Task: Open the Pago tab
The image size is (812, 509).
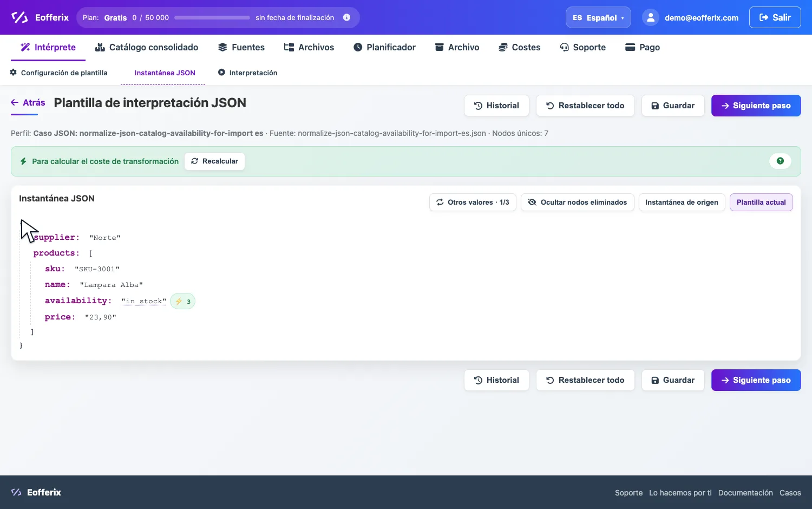Action: [x=643, y=47]
